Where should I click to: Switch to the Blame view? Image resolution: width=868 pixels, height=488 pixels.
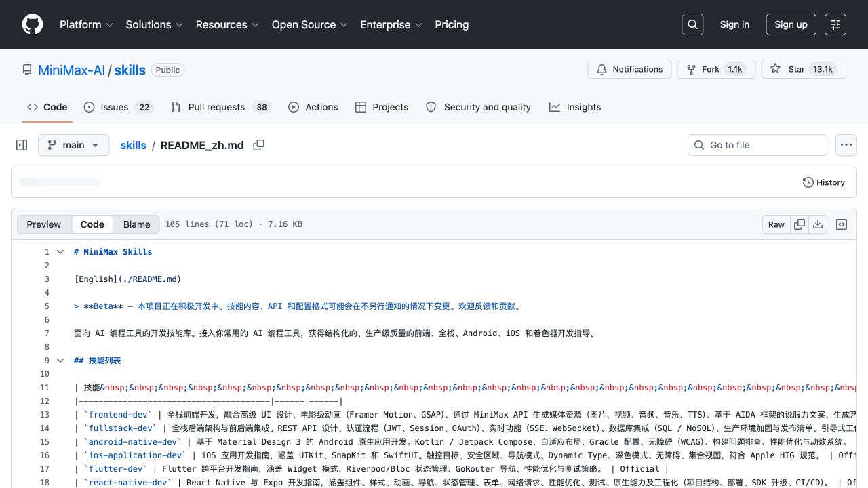pos(137,224)
